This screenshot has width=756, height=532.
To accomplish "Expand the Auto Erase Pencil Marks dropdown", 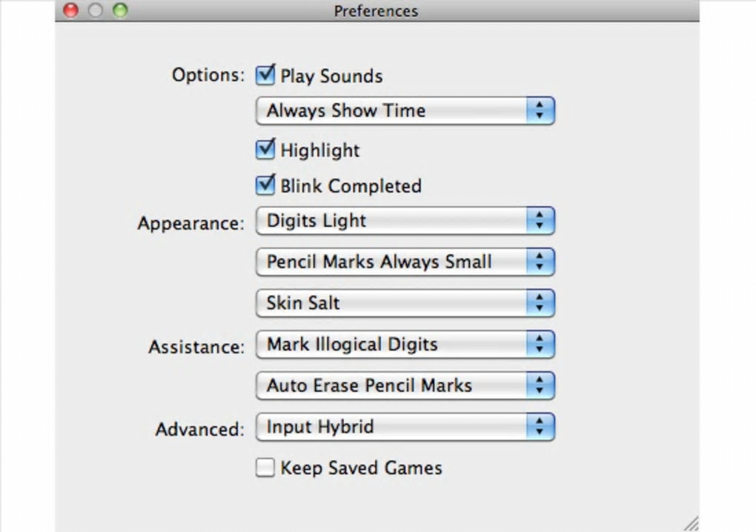I will pos(405,386).
